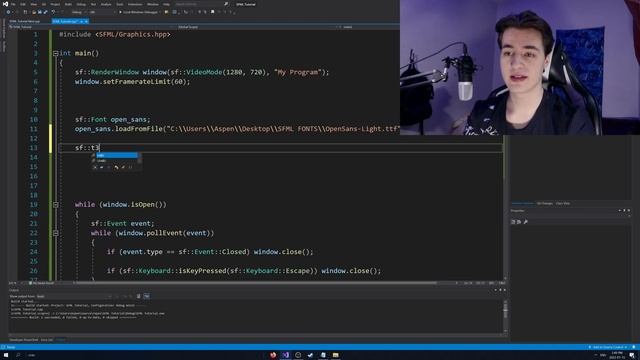Click the wrench IntelliSense filter icon
Screen dimensions: 640x360
[123, 167]
